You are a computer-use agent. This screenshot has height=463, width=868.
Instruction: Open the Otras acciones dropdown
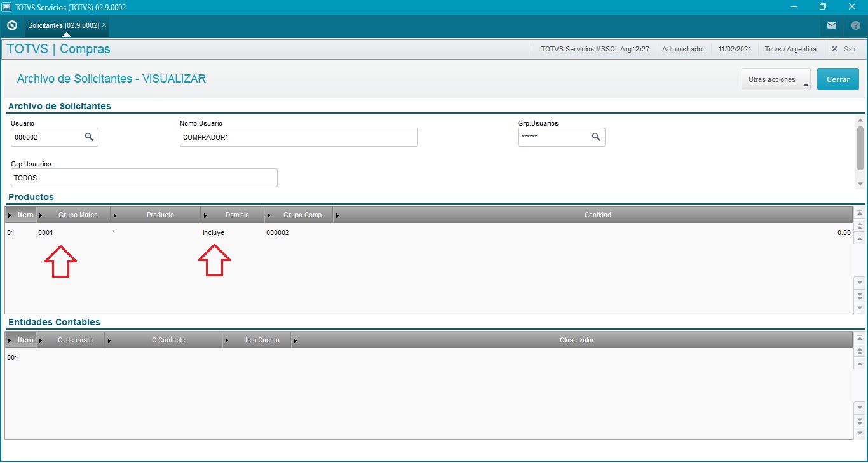[776, 79]
